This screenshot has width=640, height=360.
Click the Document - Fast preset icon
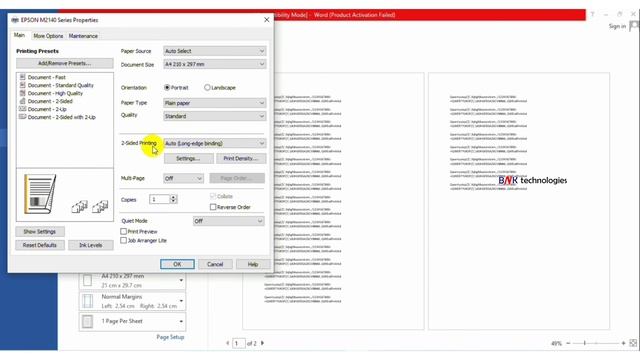click(22, 77)
